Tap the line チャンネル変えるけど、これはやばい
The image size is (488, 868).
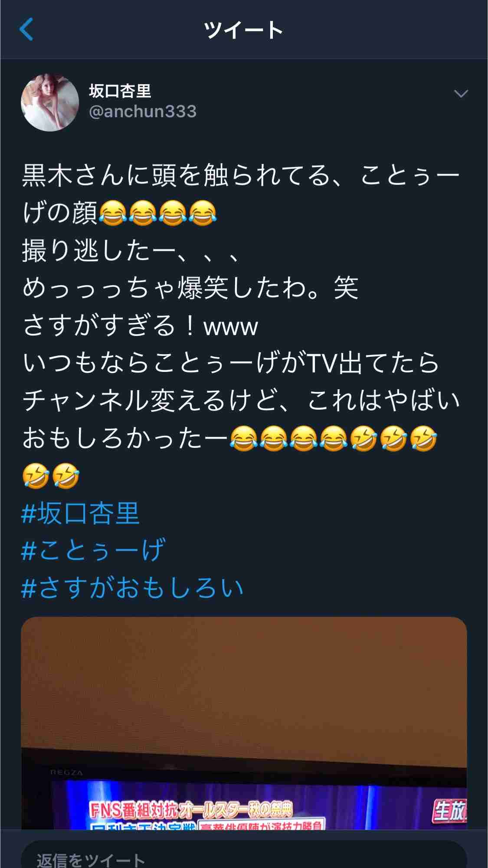coord(241,400)
